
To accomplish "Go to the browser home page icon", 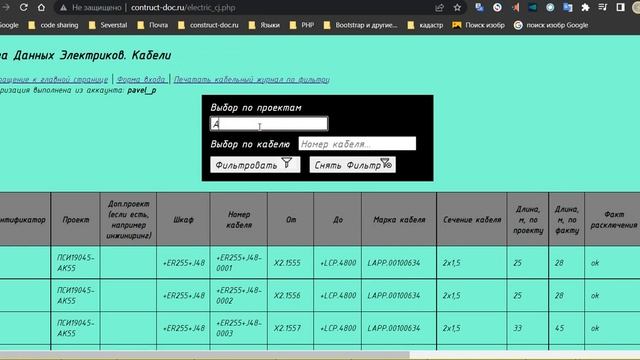I will pos(41,7).
